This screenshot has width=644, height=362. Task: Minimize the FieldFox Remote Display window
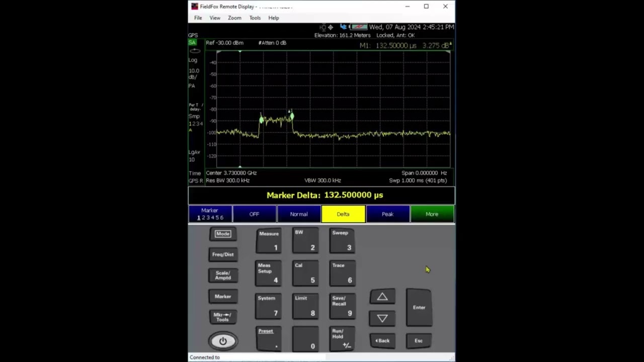coord(408,7)
